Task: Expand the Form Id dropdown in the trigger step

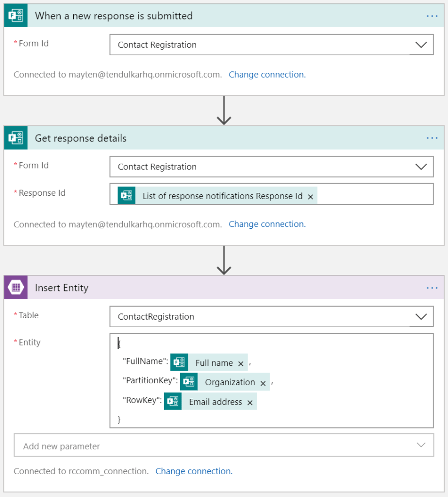Action: (420, 45)
